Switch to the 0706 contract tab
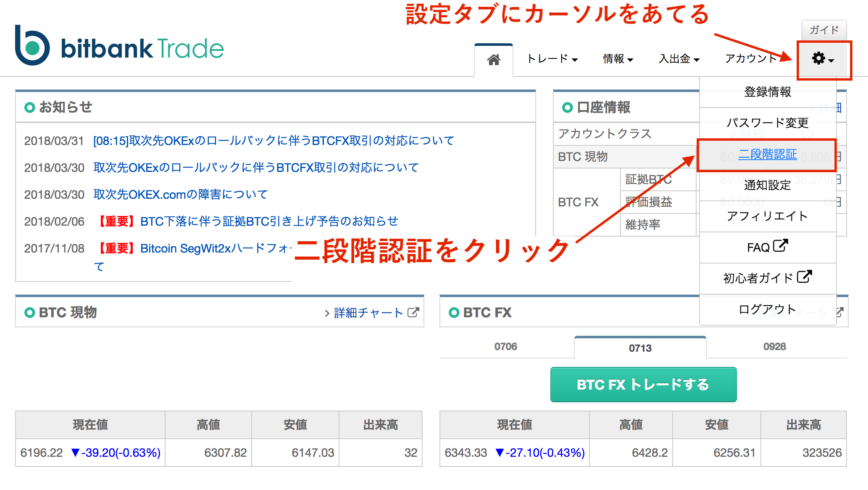Screen dimensions: 868x490 point(506,347)
